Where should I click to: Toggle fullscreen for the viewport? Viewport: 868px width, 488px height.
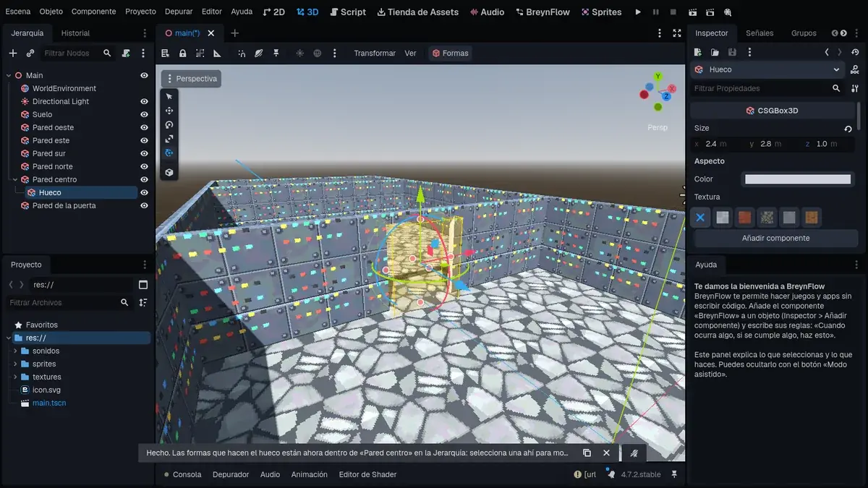tap(677, 33)
